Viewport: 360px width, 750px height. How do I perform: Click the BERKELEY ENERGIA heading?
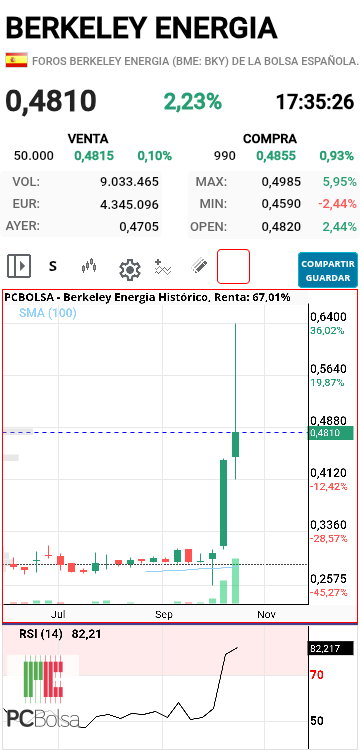(142, 28)
